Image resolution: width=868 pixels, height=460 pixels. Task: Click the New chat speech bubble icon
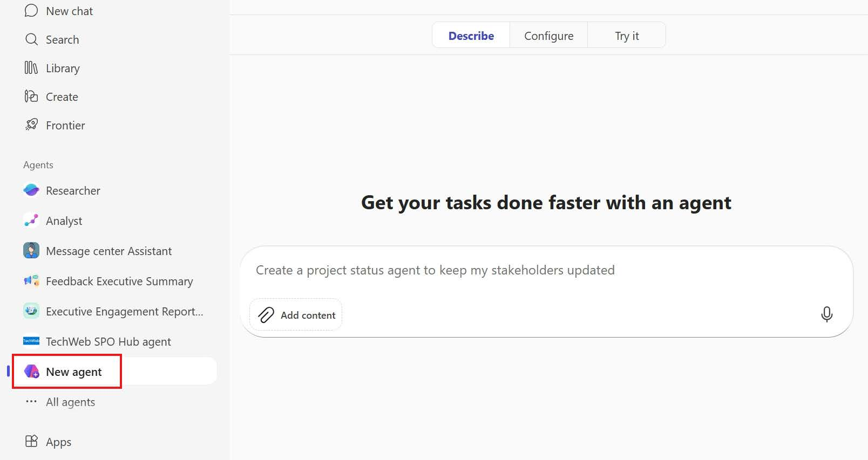(31, 11)
